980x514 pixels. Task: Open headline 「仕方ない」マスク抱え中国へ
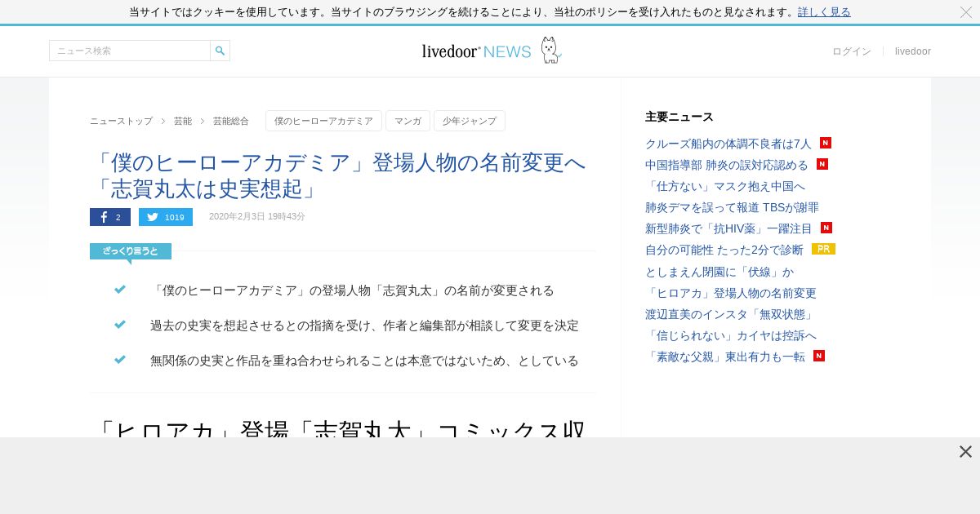[725, 186]
